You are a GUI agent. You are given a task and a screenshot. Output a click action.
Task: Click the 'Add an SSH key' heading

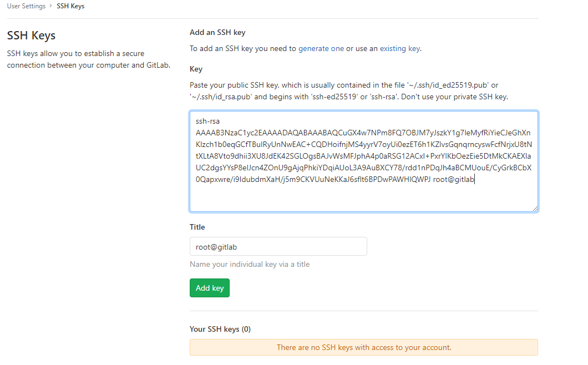coord(217,32)
